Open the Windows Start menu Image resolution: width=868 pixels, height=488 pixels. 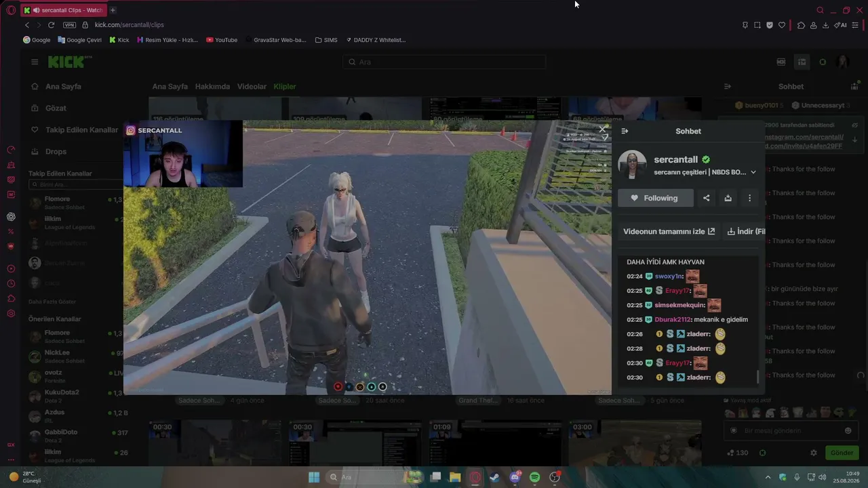(x=314, y=477)
